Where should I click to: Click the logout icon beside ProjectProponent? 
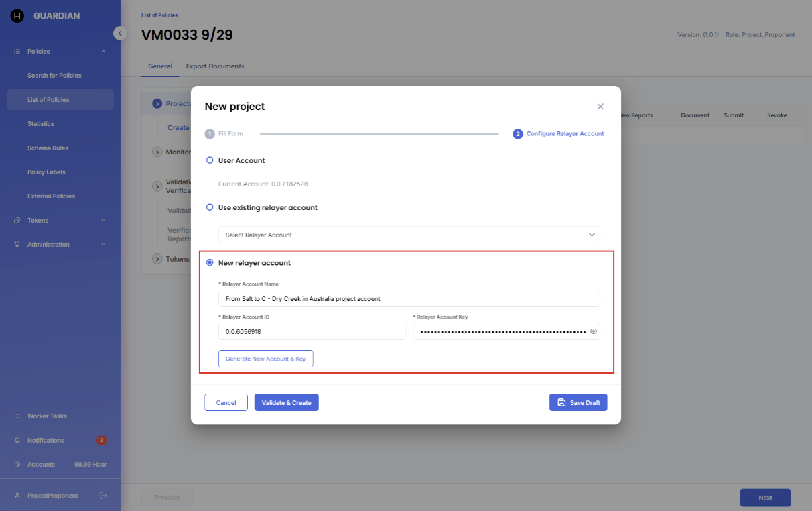coord(103,496)
